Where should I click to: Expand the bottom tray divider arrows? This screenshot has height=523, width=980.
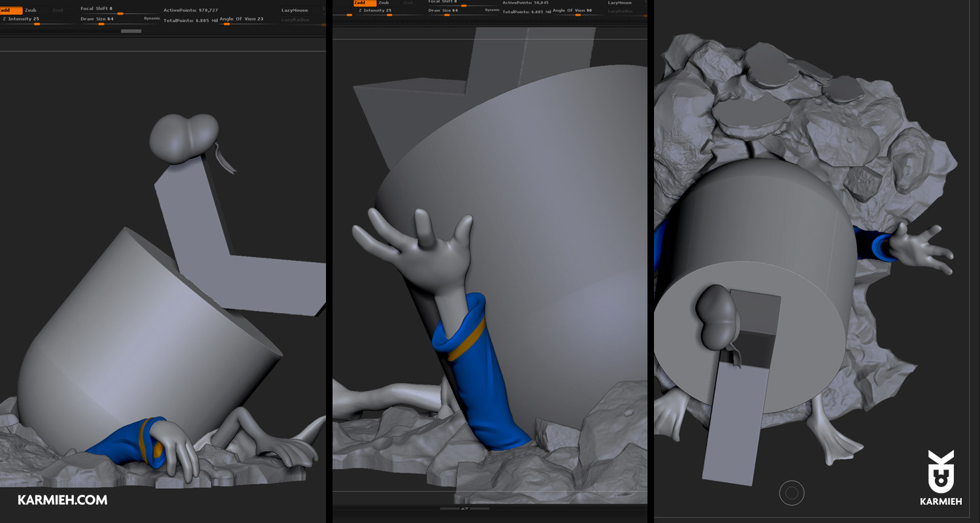pos(465,508)
